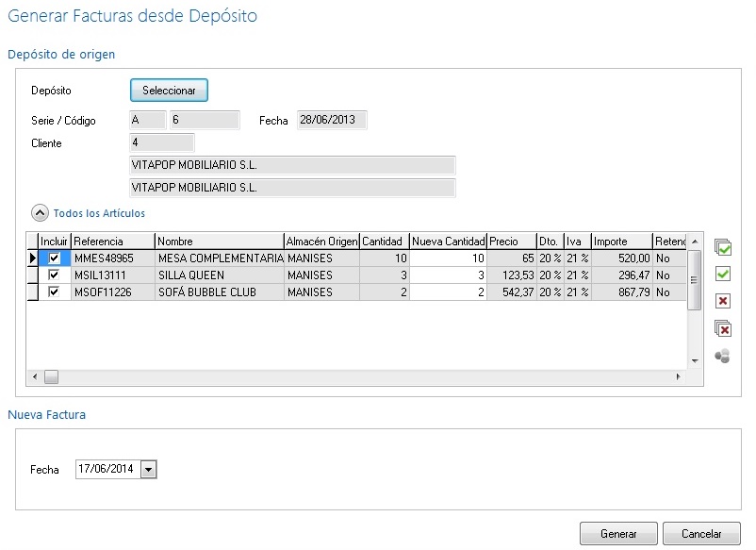Open the Fecha date dropdown in Nueva Factura

[147, 469]
